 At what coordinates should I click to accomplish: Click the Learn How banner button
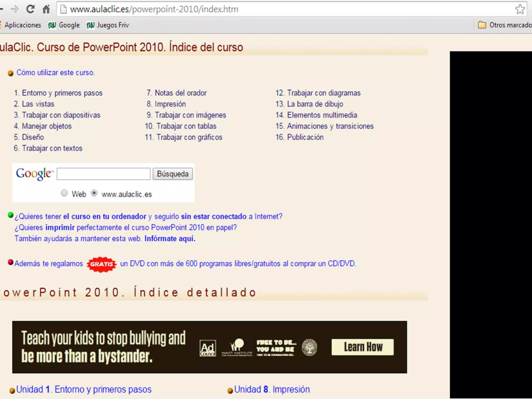(x=362, y=347)
